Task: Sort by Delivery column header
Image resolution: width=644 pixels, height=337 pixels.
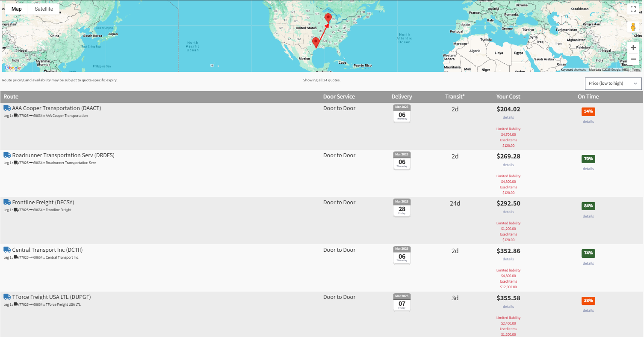Action: (x=402, y=97)
